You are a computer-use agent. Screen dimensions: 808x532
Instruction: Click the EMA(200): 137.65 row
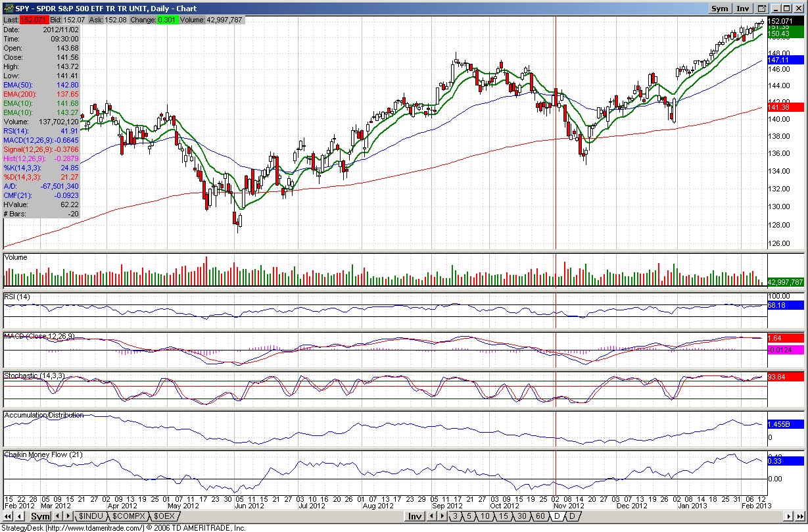[41, 94]
